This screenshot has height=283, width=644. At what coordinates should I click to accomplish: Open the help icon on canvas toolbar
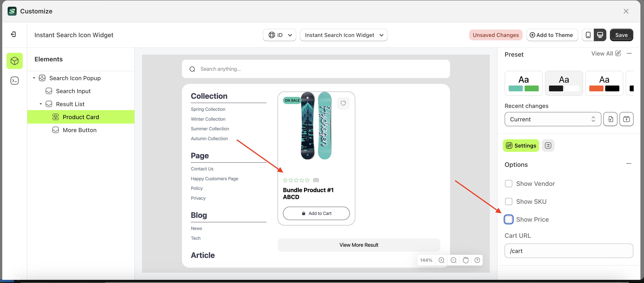(x=477, y=260)
